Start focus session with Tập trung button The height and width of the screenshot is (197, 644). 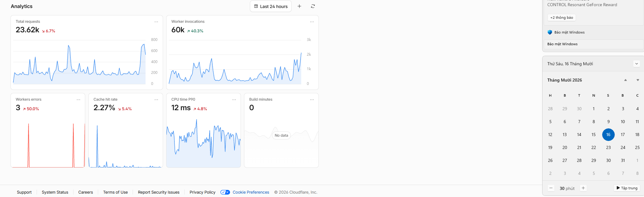pyautogui.click(x=627, y=188)
